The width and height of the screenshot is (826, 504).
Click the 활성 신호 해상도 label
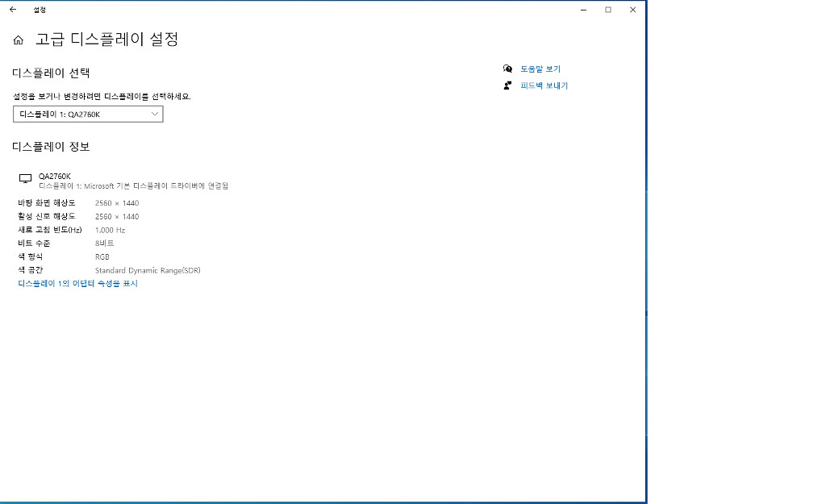[47, 216]
